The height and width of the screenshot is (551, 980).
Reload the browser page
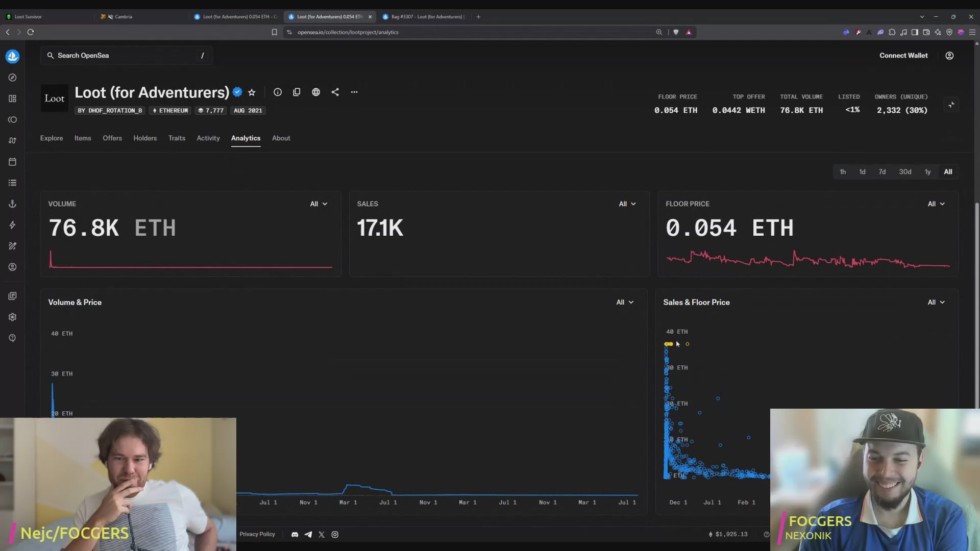tap(31, 32)
